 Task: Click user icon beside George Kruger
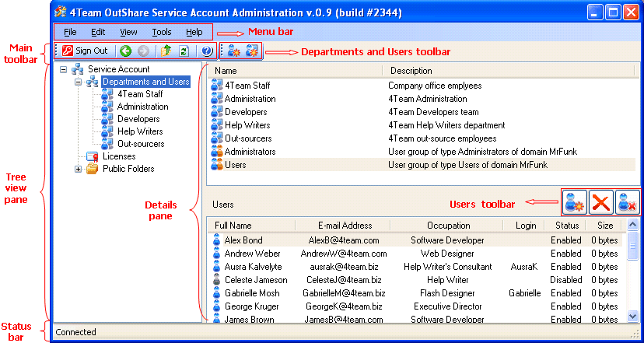coord(217,306)
